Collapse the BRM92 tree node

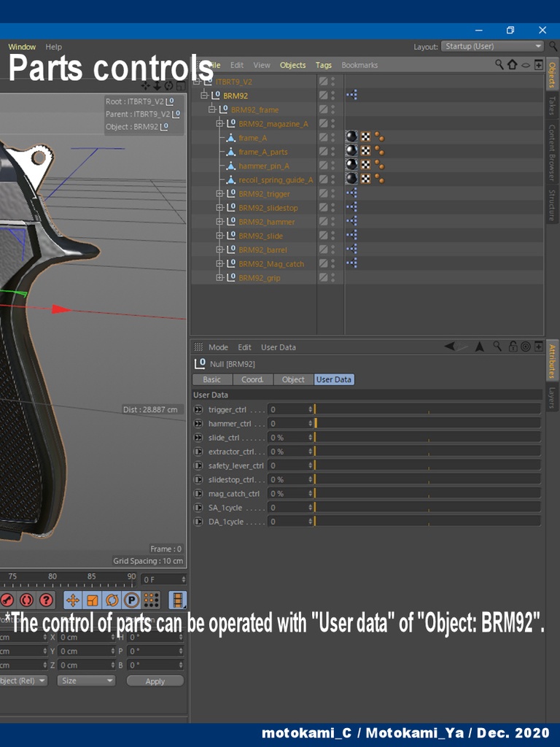204,96
